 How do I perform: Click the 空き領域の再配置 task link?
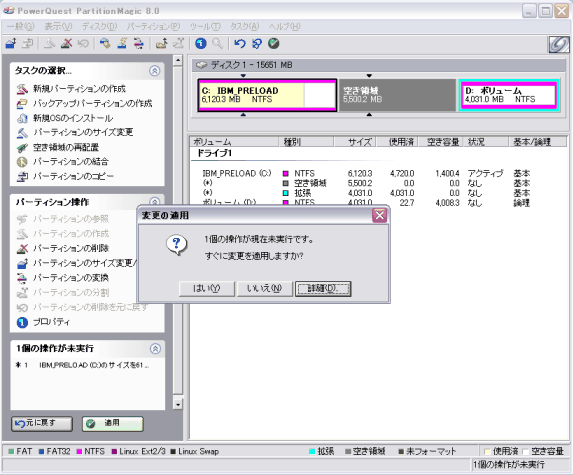click(66, 147)
